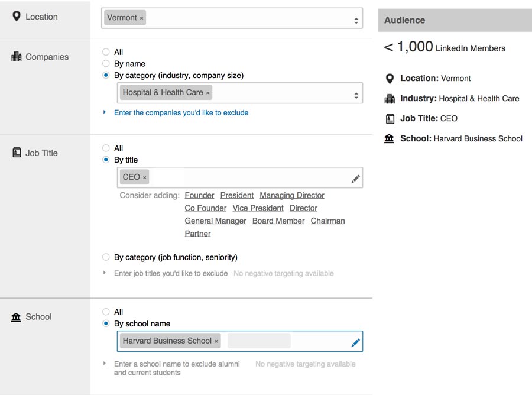The image size is (532, 395).
Task: Remove the CEO job title tag
Action: pos(145,177)
